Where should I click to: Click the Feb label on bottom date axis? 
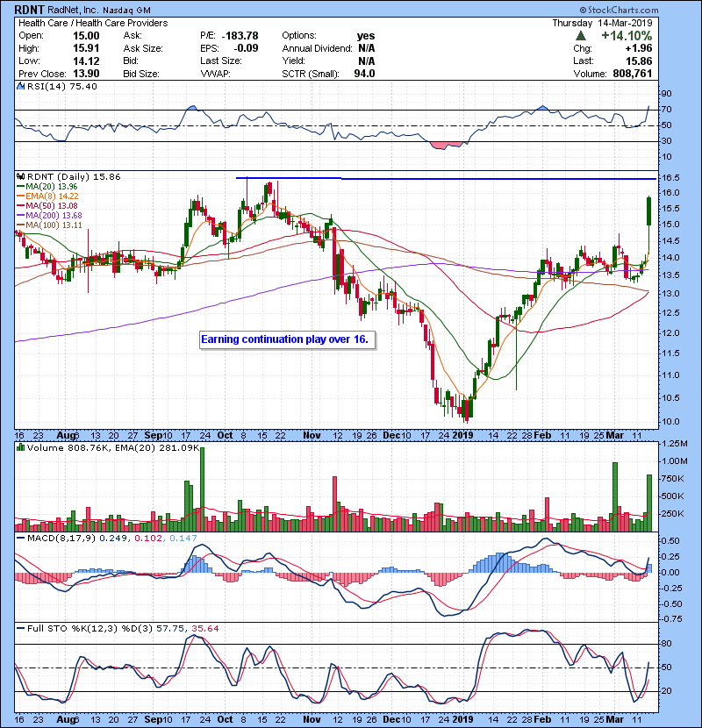[542, 719]
